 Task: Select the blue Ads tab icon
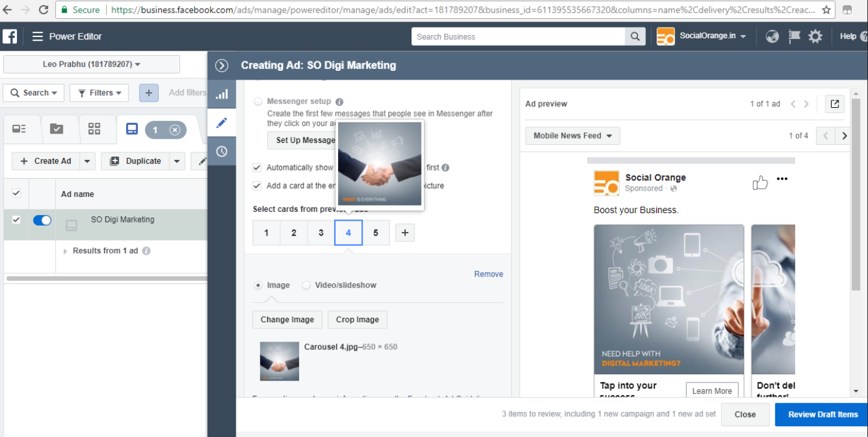130,129
